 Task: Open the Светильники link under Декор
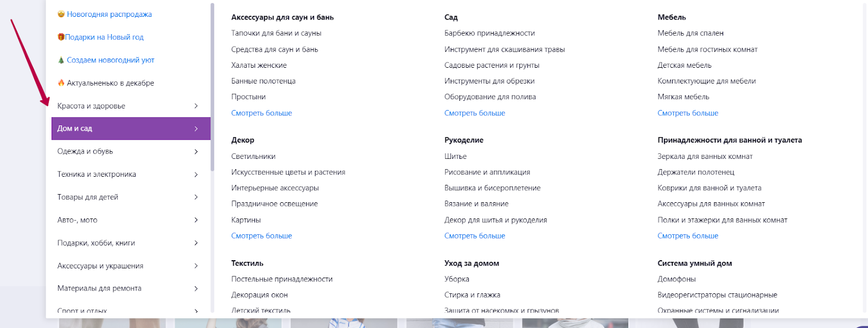(x=253, y=156)
